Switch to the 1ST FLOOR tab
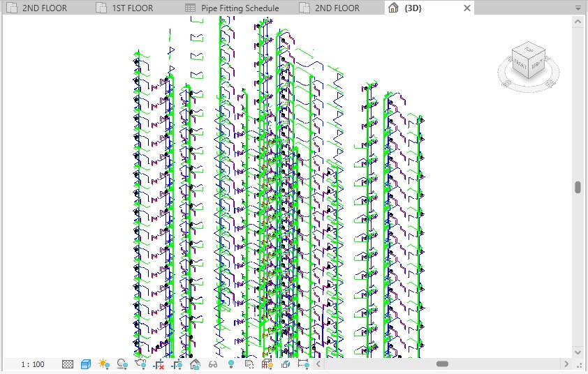 click(x=125, y=8)
